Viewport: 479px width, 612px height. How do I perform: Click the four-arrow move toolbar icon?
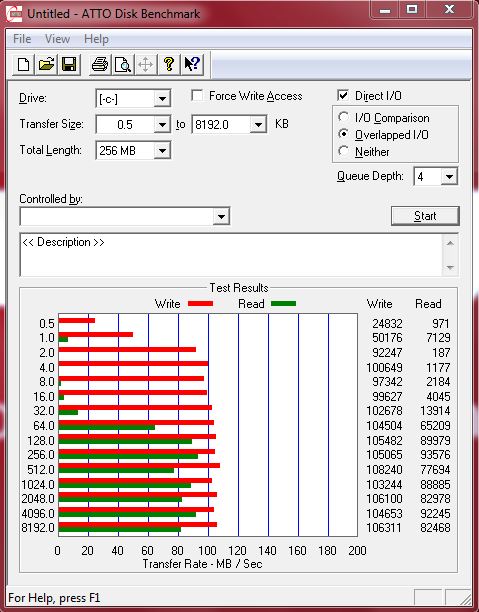(146, 64)
